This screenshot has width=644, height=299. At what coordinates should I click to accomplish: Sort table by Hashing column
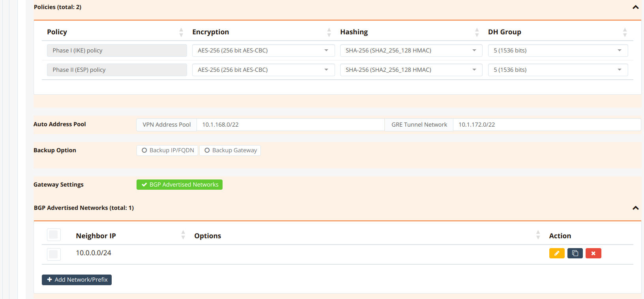click(x=477, y=32)
